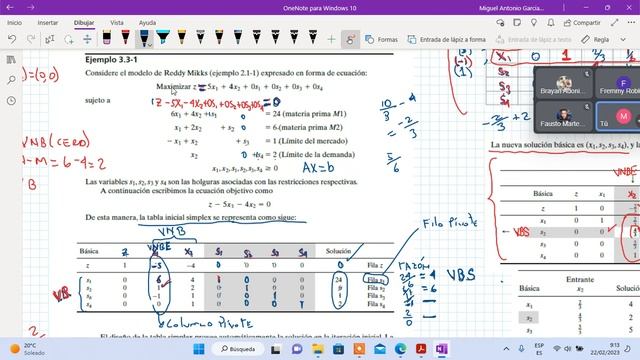The width and height of the screenshot is (640, 360).
Task: Click the 'Ejemplo 3.3-1' heading
Action: click(111, 60)
